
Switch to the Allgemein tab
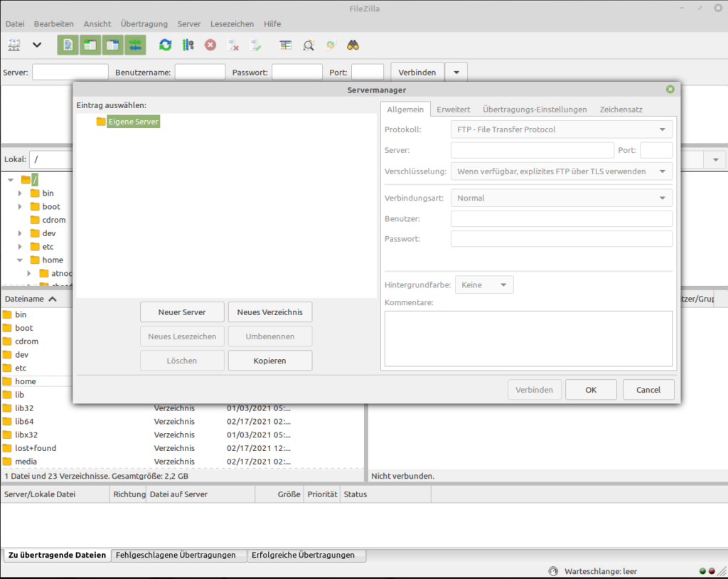click(405, 110)
